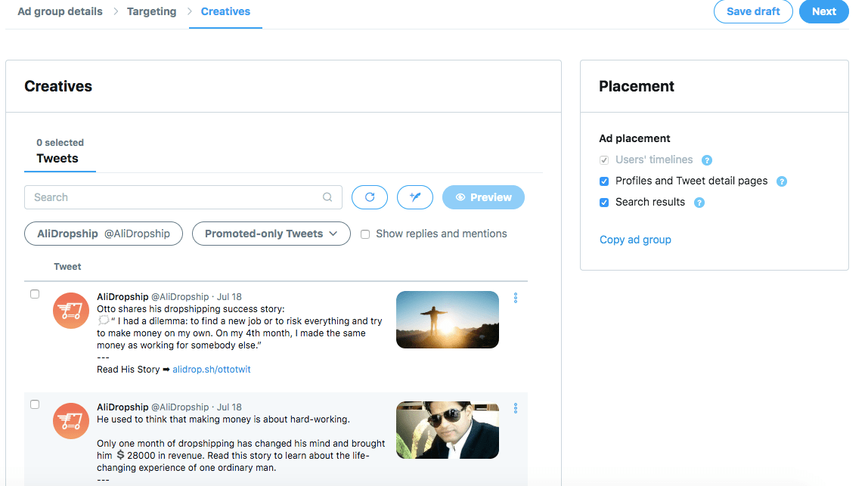This screenshot has width=868, height=486.
Task: Disable Profiles and Tweet detail pages placement
Action: (x=604, y=181)
